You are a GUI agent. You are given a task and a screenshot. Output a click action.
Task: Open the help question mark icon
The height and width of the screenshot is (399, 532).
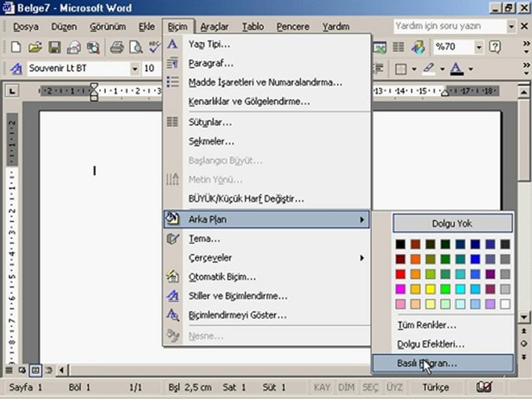click(495, 47)
